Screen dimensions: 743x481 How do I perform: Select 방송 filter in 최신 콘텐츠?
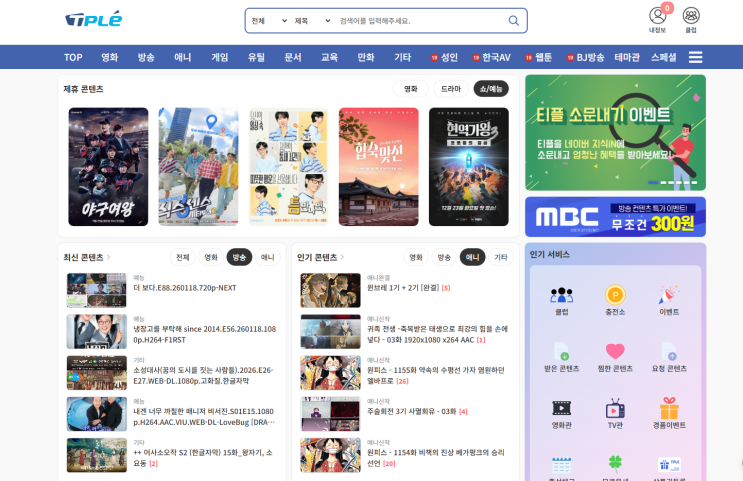[x=239, y=257]
